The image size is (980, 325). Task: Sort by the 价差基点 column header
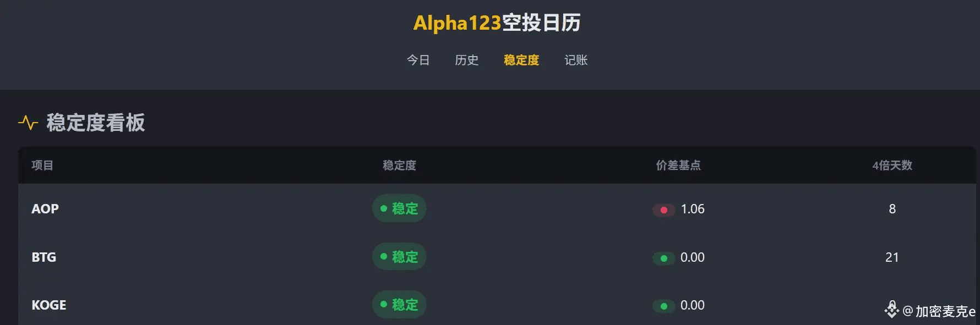(x=678, y=166)
